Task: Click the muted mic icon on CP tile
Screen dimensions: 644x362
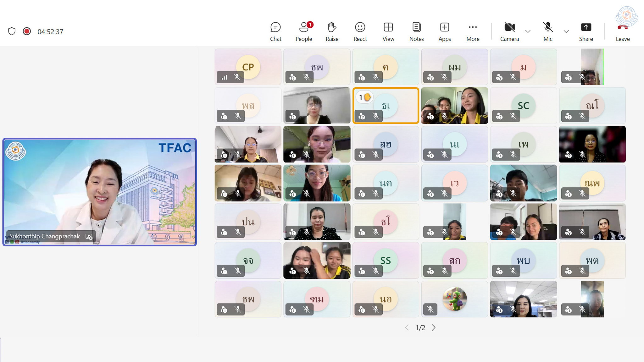Action: [237, 77]
